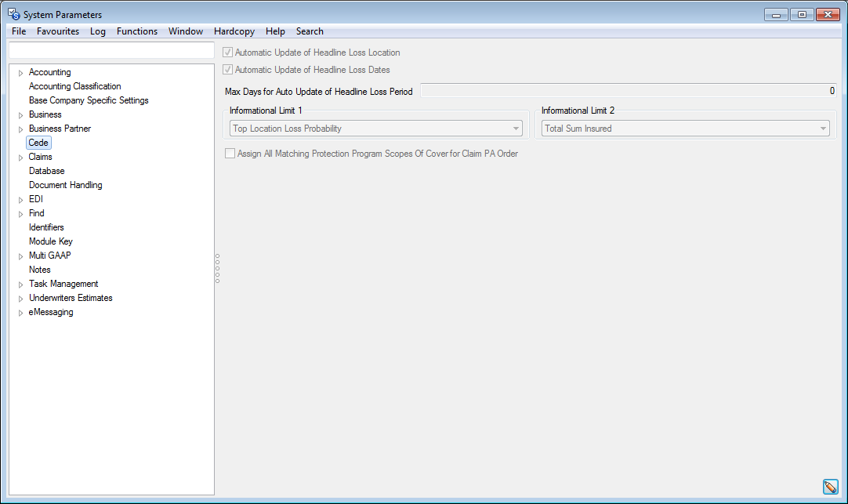The width and height of the screenshot is (848, 504).
Task: Toggle Automatic Update of Headline Loss Dates
Action: click(x=229, y=70)
